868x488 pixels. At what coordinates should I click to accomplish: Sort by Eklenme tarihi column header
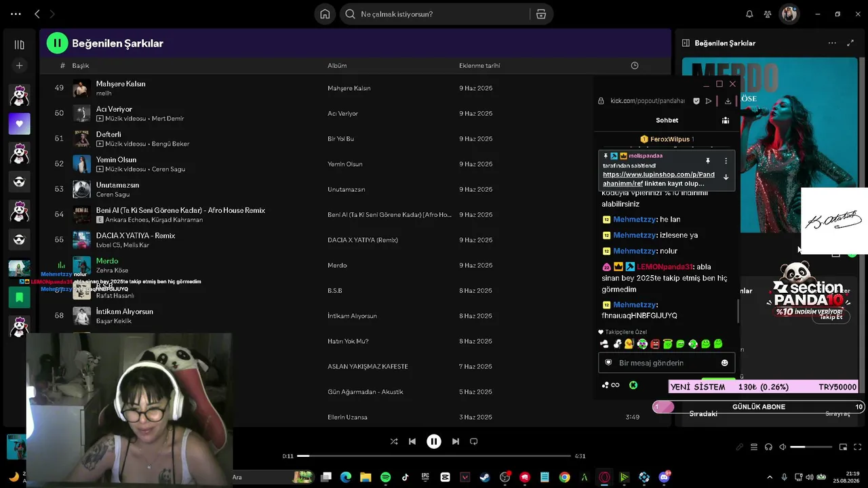pyautogui.click(x=479, y=66)
